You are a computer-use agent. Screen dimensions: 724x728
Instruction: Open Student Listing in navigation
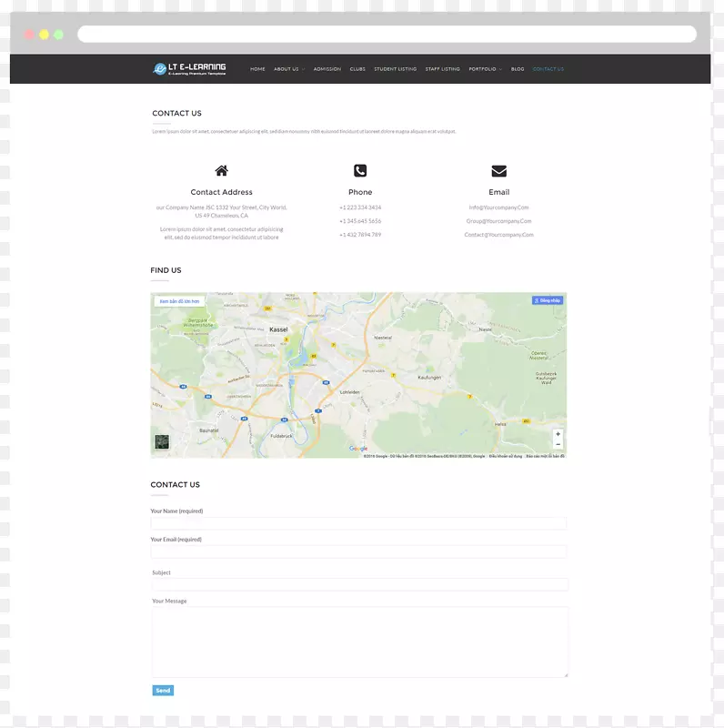point(395,69)
